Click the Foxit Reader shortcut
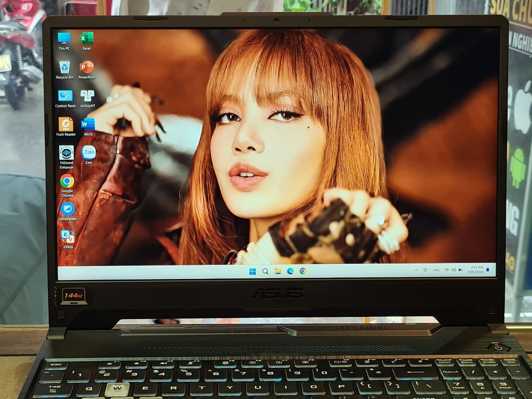The height and width of the screenshot is (399, 532). (66, 127)
